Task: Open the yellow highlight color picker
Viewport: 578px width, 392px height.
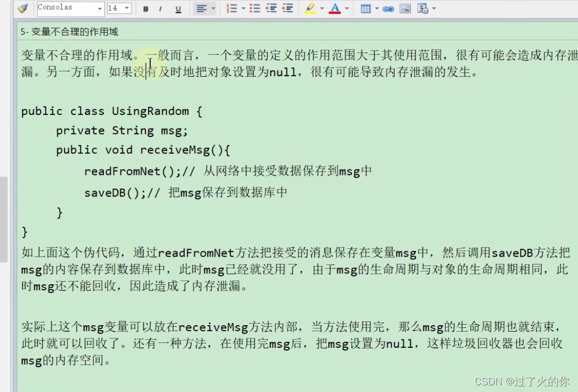Action: 311,8
